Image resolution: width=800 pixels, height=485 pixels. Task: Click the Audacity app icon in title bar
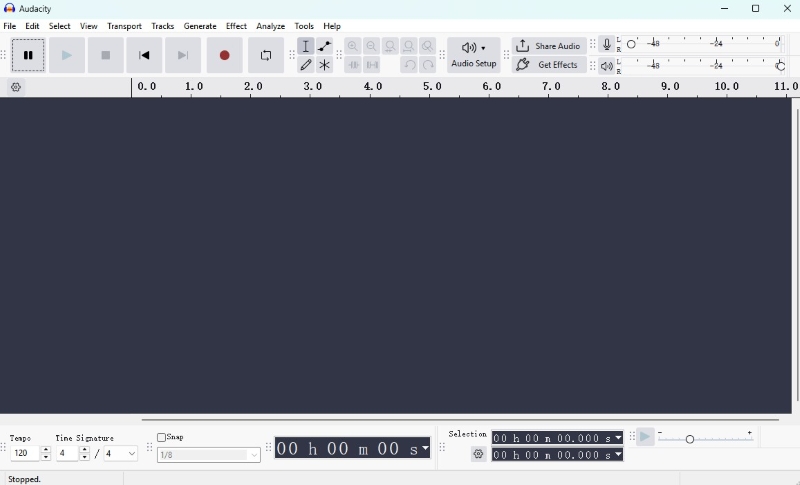tap(9, 8)
